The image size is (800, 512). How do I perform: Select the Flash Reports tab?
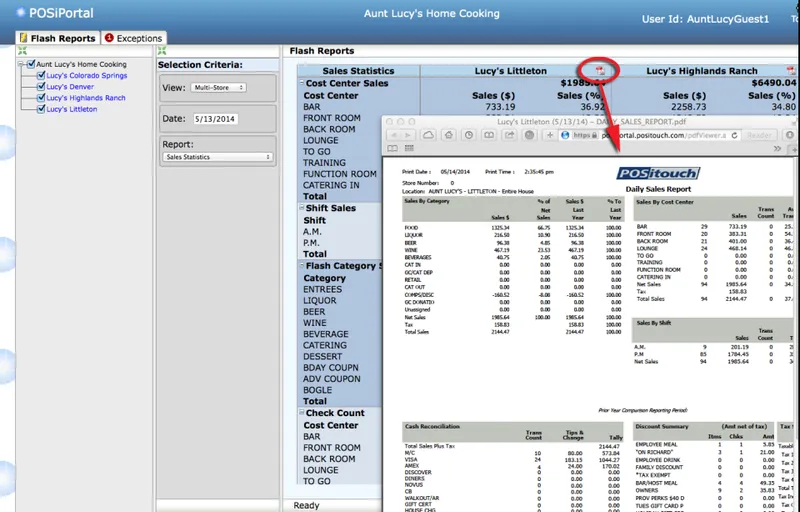[58, 38]
